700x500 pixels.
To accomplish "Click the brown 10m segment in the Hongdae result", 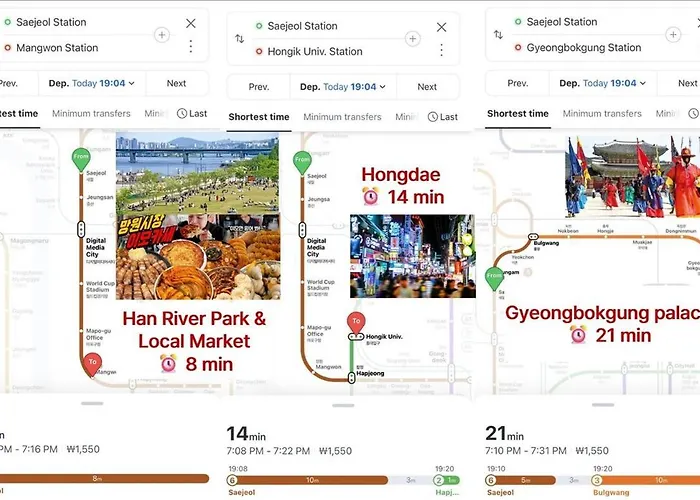I will tap(312, 480).
